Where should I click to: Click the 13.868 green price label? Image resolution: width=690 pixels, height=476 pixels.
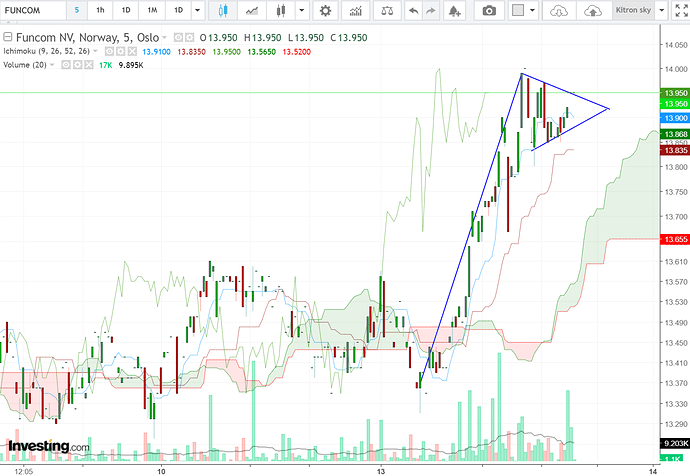tap(675, 134)
